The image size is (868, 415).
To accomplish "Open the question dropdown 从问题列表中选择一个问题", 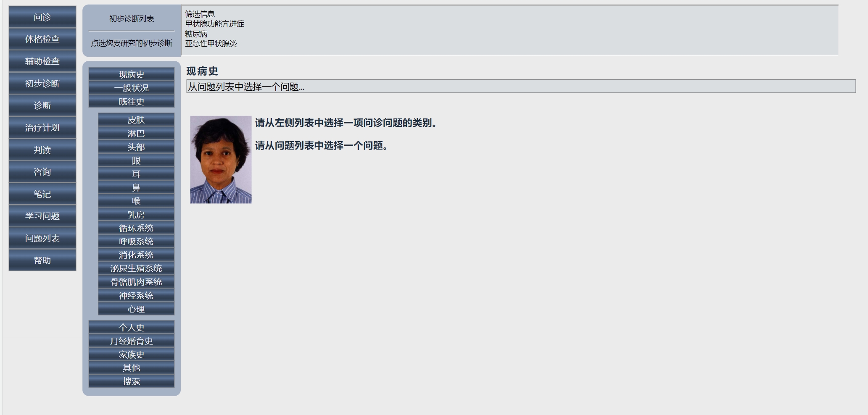I will point(521,87).
